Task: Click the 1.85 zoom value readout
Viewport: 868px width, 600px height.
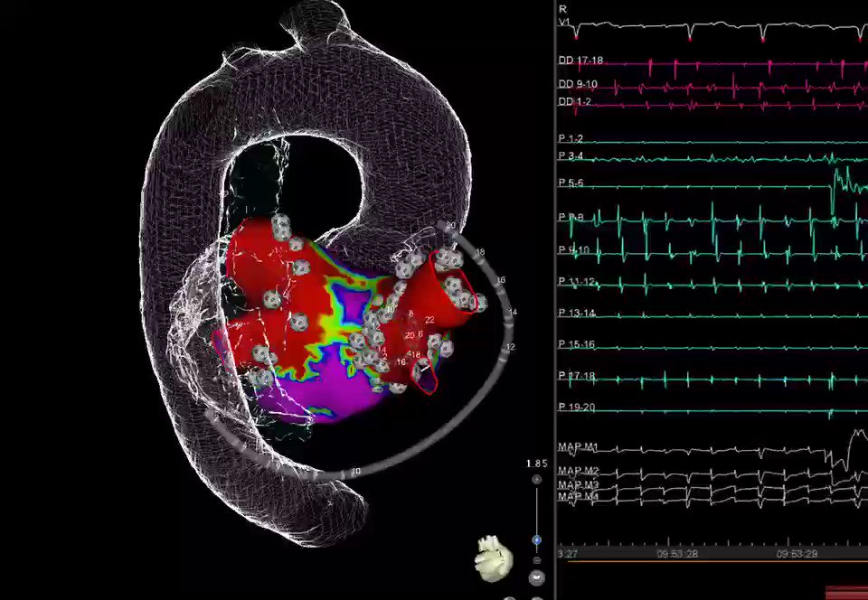Action: 536,464
